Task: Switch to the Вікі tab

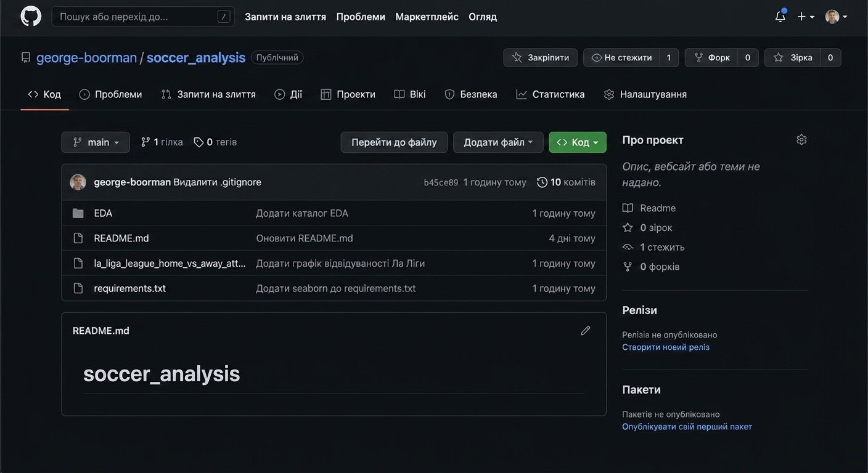Action: click(410, 94)
